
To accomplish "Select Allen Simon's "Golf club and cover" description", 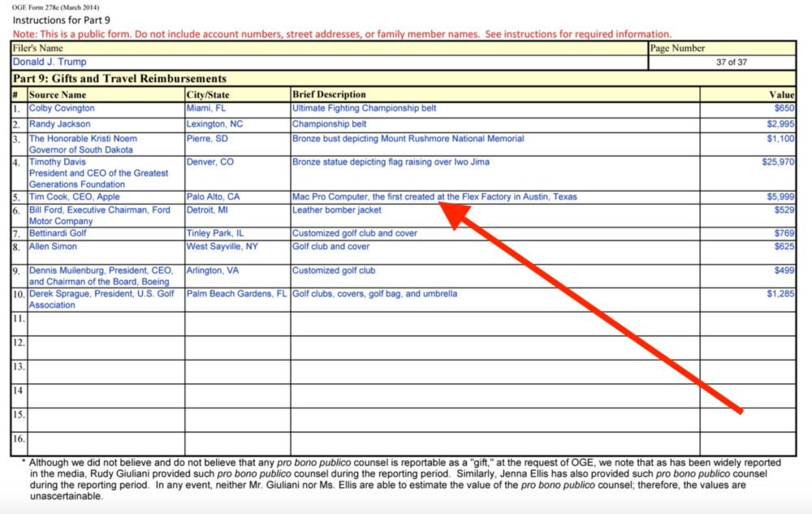I will [x=331, y=246].
